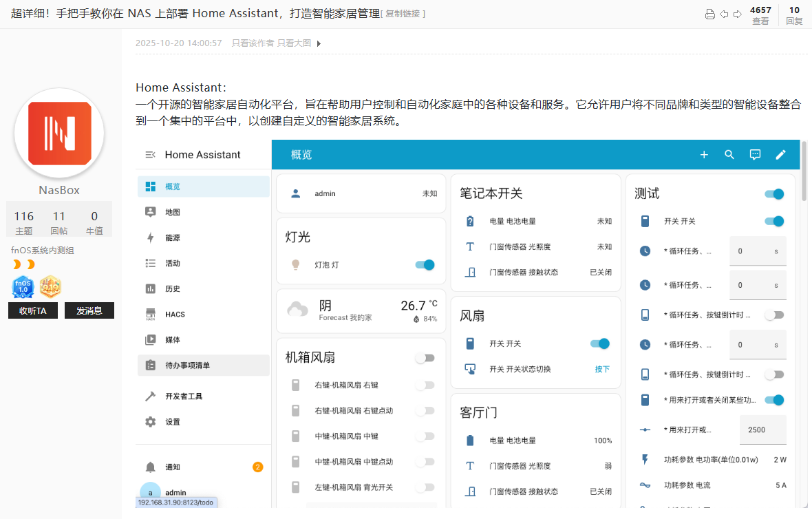
Task: Open search in Home Assistant header
Action: (x=729, y=155)
